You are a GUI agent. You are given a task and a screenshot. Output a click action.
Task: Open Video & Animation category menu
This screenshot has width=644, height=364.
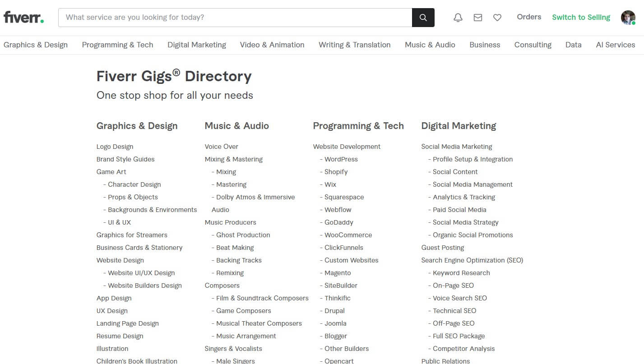pos(272,45)
